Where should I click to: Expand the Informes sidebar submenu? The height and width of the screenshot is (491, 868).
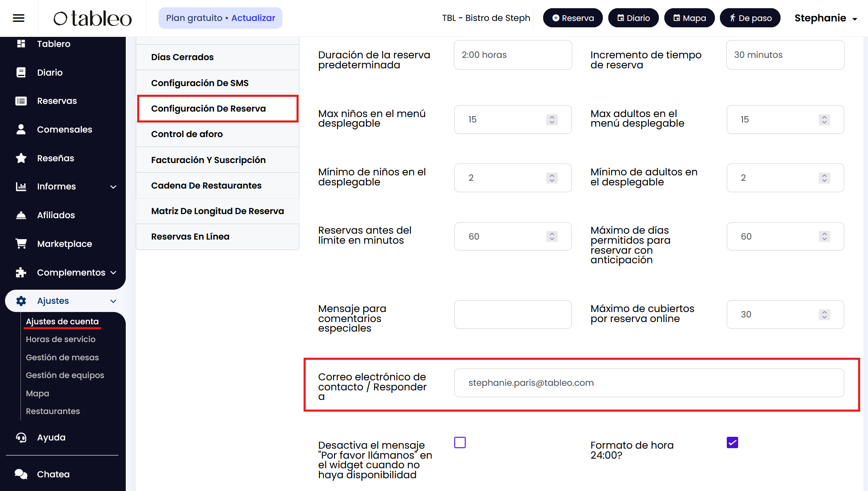pyautogui.click(x=113, y=187)
